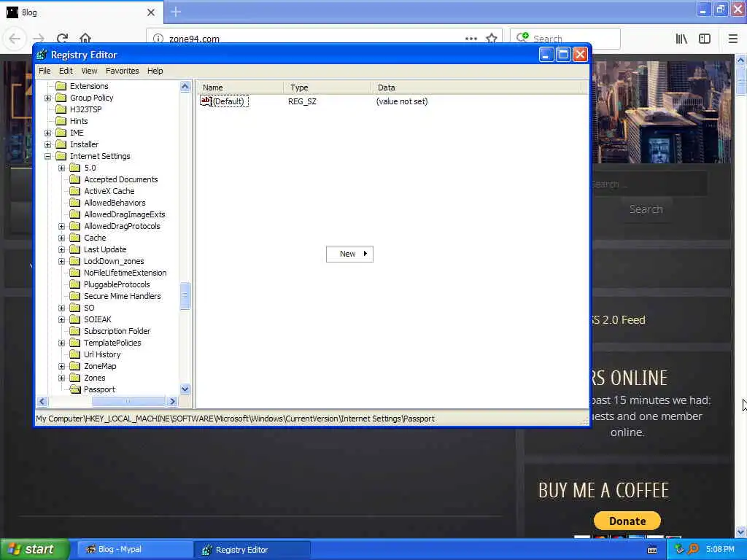Click Registry Editor taskbar button
The height and width of the screenshot is (560, 747).
[252, 550]
